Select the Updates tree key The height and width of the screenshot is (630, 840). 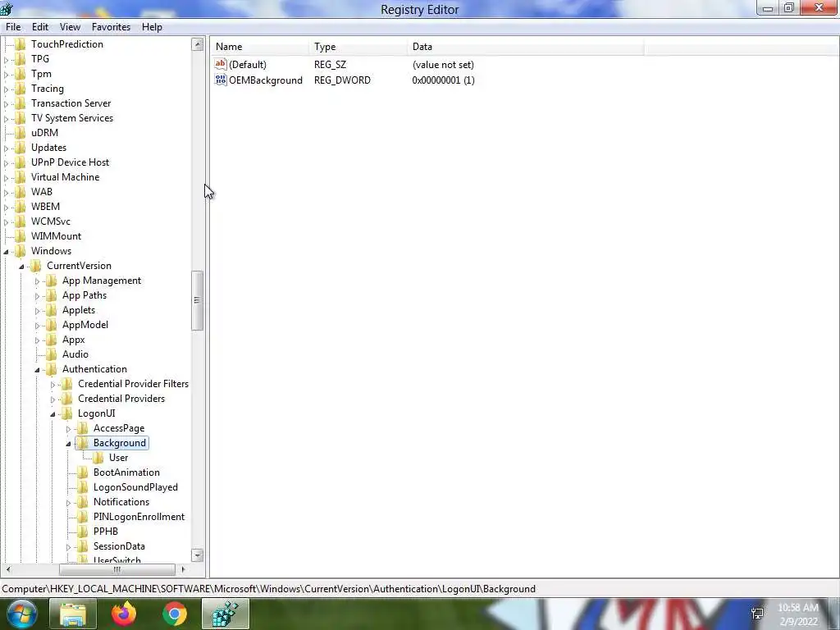pos(48,148)
